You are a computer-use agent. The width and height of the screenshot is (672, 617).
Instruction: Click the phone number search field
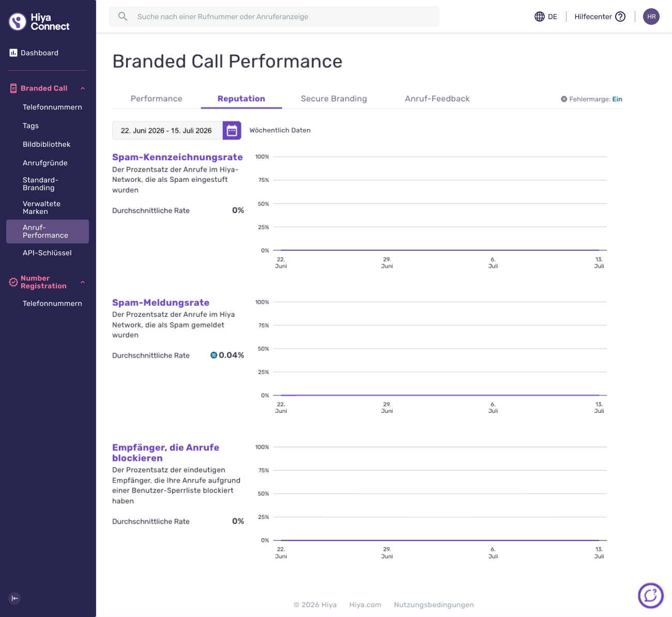pos(274,17)
